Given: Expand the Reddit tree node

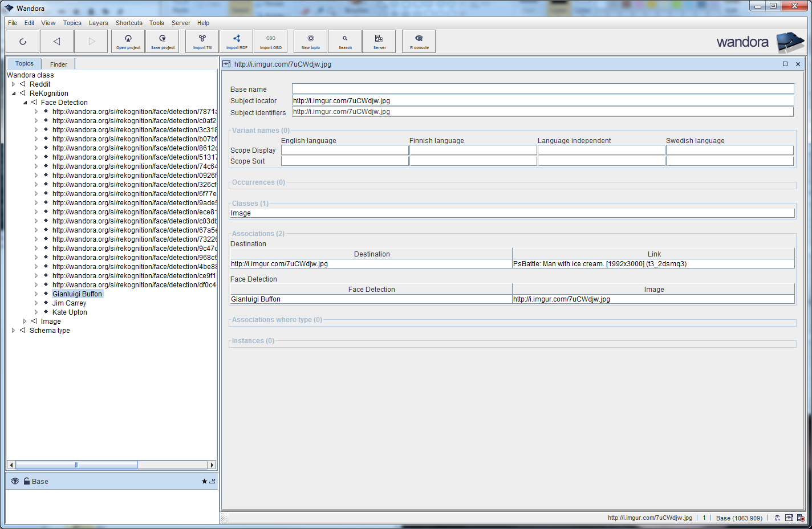Looking at the screenshot, I should [x=14, y=84].
